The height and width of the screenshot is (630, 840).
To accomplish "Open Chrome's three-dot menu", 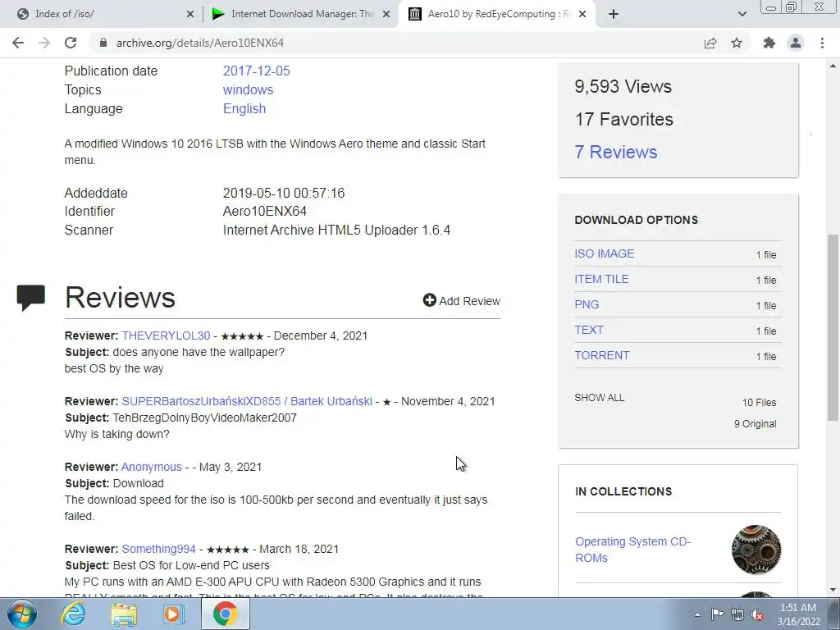I will [822, 43].
